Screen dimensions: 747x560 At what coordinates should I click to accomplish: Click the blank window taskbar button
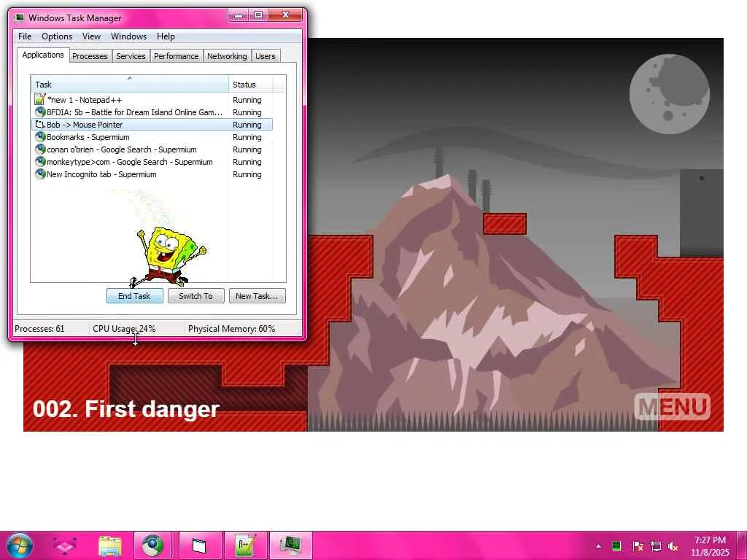click(x=200, y=545)
